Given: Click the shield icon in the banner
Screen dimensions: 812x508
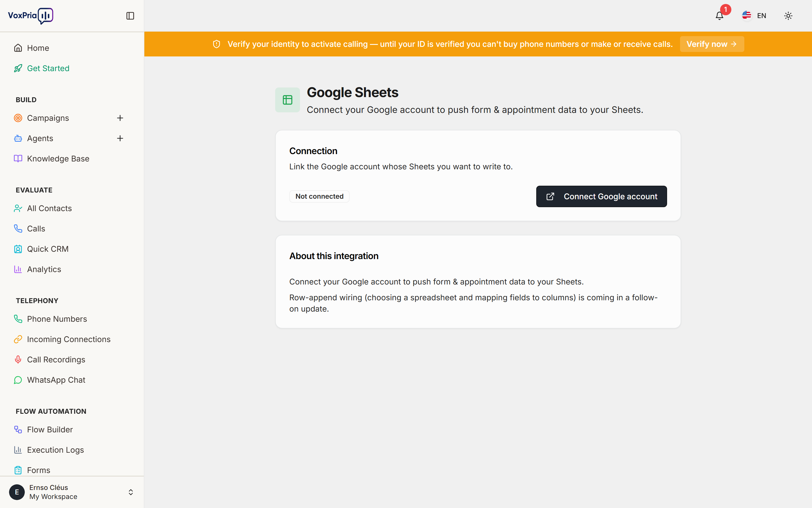Looking at the screenshot, I should [x=217, y=44].
